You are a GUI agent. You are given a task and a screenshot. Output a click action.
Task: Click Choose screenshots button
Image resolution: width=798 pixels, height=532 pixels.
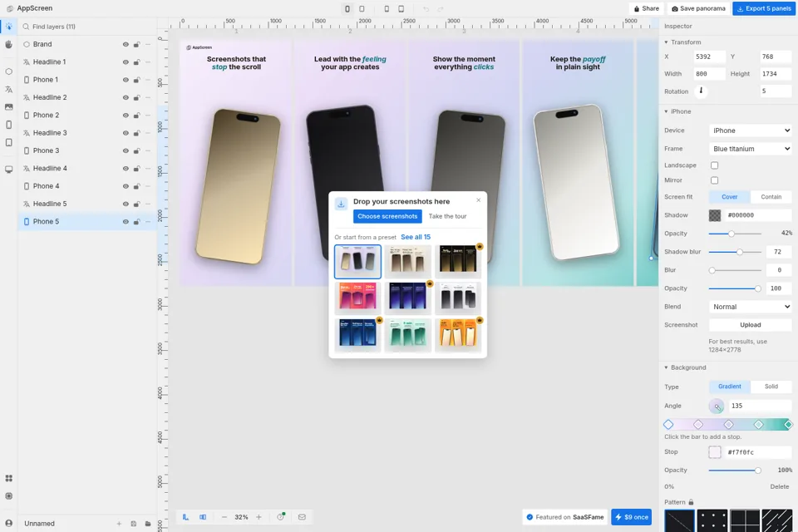click(x=387, y=216)
